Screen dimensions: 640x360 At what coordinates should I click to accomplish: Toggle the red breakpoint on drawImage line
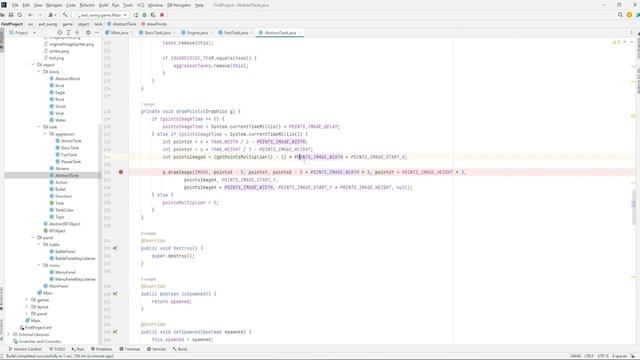121,172
